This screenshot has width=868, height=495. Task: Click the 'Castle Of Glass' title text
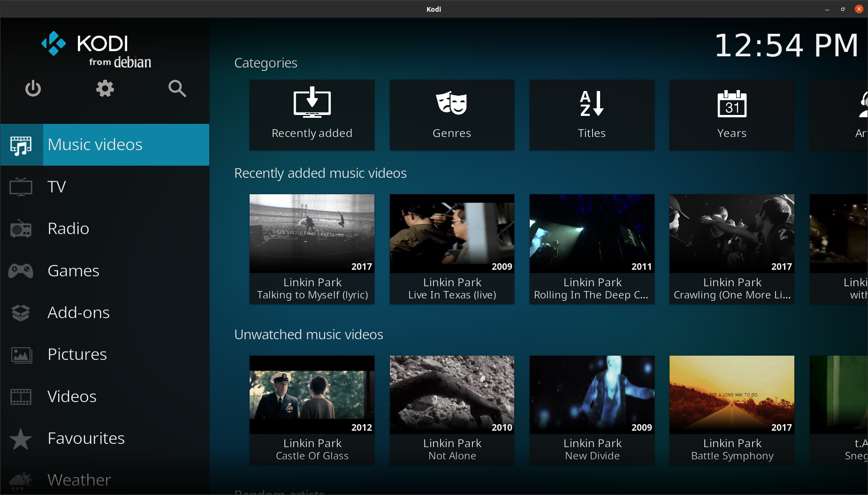tap(312, 456)
